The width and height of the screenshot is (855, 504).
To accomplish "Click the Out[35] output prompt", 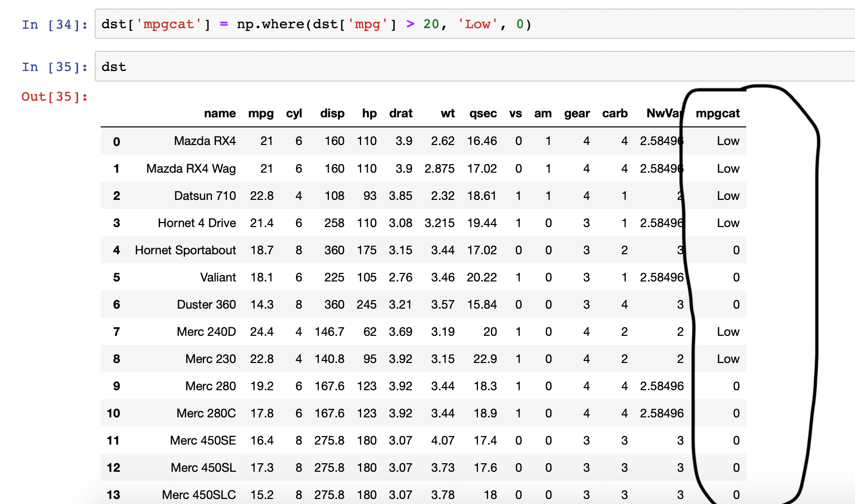I will coord(55,97).
